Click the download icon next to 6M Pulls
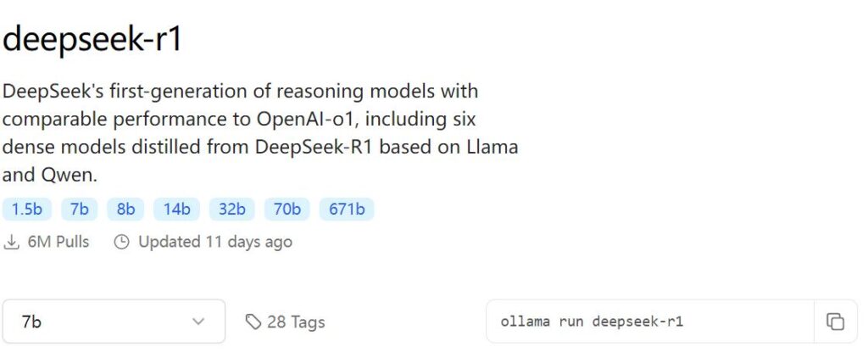The width and height of the screenshot is (868, 358). coord(12,243)
